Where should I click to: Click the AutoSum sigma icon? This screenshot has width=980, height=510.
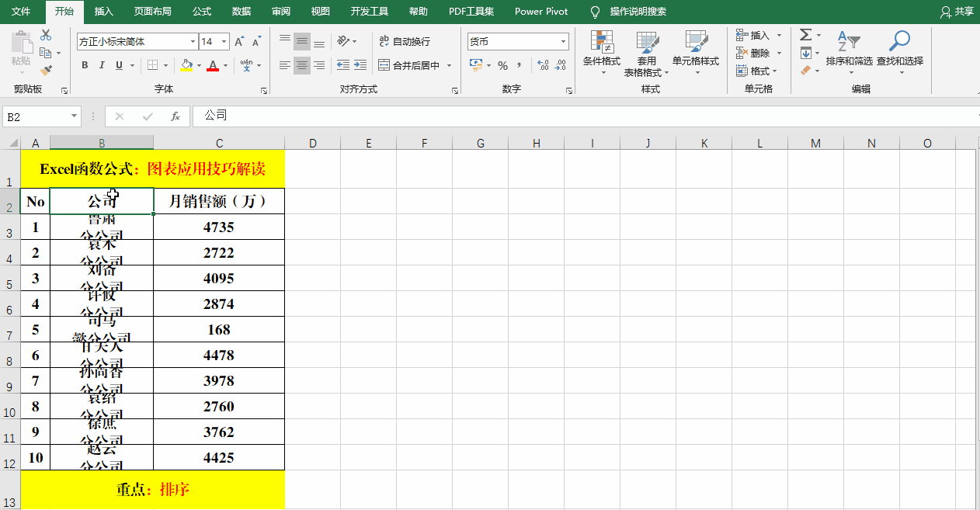pyautogui.click(x=806, y=35)
